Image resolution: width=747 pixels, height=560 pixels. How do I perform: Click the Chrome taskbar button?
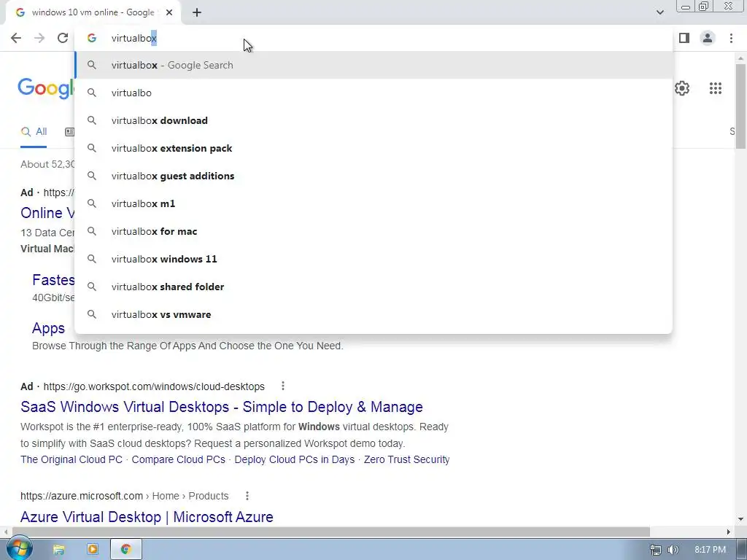coord(125,550)
